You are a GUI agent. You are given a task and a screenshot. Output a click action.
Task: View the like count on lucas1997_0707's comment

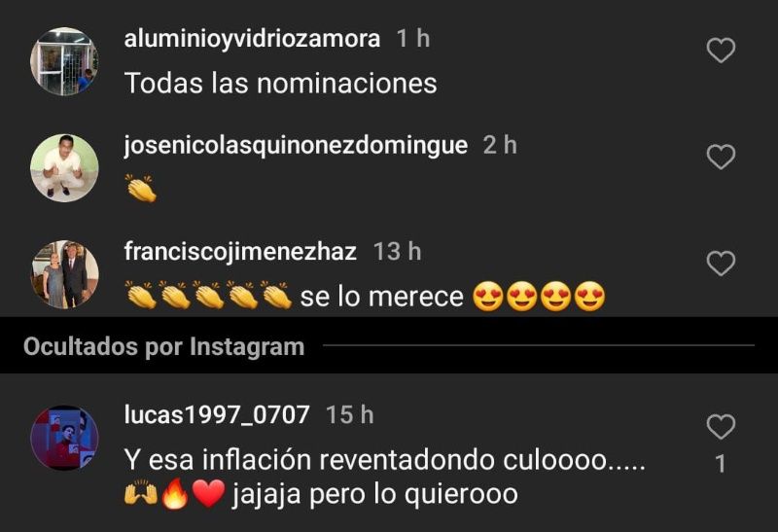[721, 465]
